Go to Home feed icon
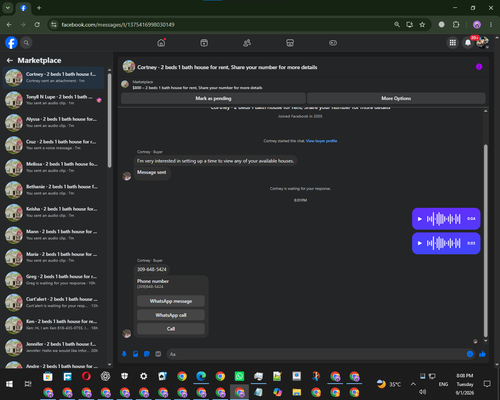 [161, 43]
